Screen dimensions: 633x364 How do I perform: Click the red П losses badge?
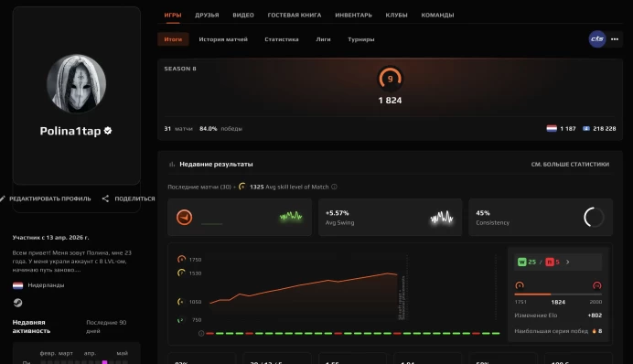550,262
